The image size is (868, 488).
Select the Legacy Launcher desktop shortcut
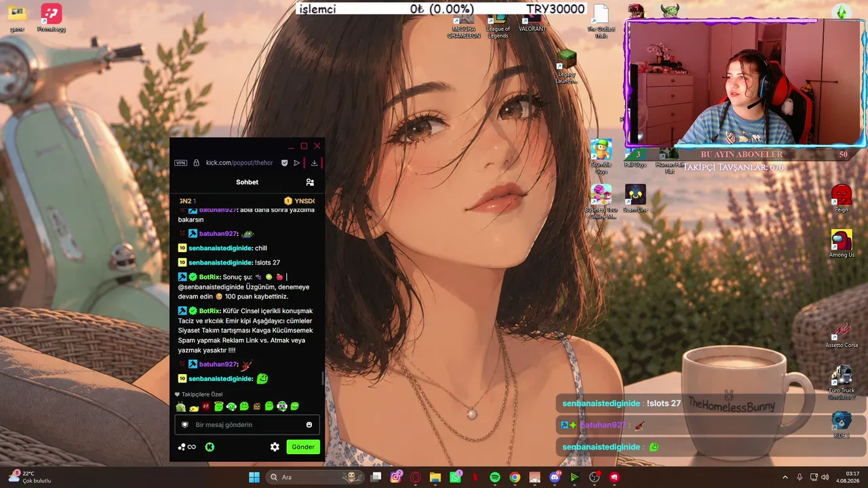tap(566, 66)
